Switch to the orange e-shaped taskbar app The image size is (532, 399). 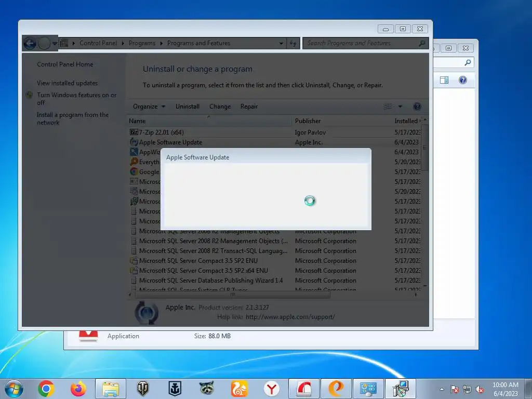(336, 389)
